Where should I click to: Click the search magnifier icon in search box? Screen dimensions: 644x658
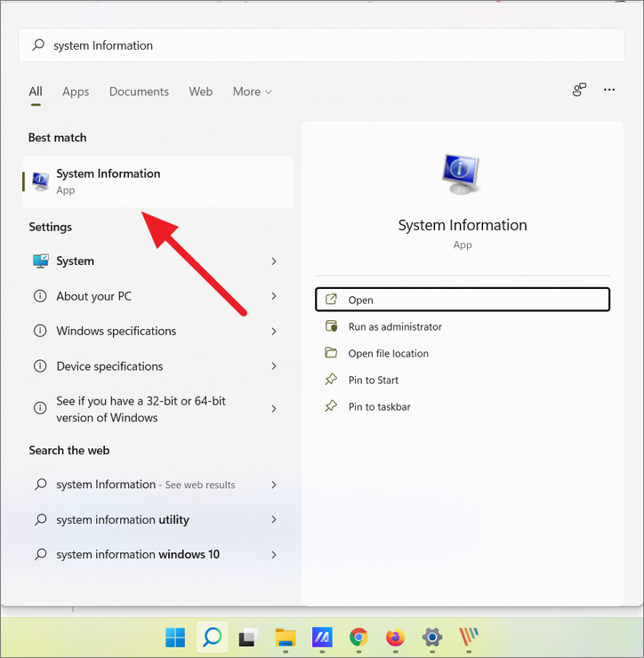click(38, 44)
